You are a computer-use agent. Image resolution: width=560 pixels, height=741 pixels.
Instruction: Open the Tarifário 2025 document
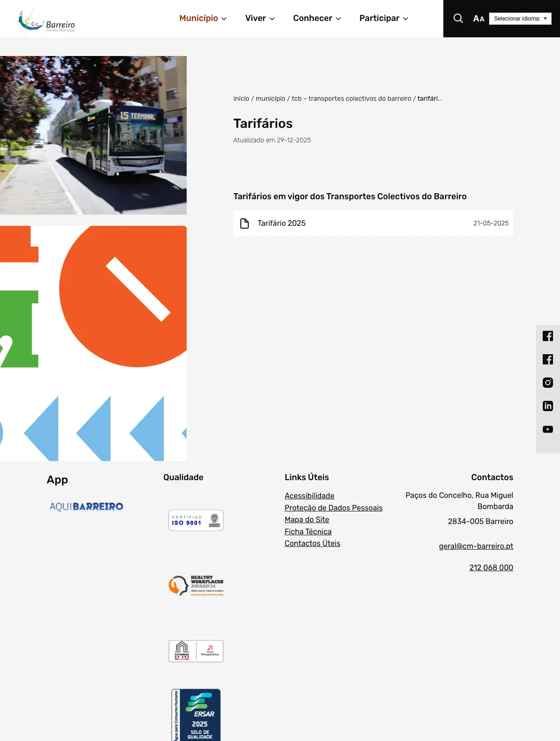point(373,224)
